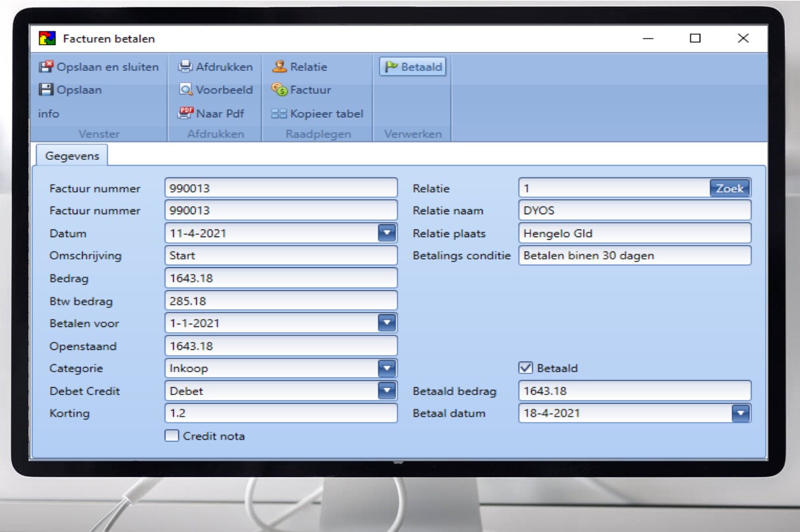Export using the Naar Pdf icon

tap(186, 113)
